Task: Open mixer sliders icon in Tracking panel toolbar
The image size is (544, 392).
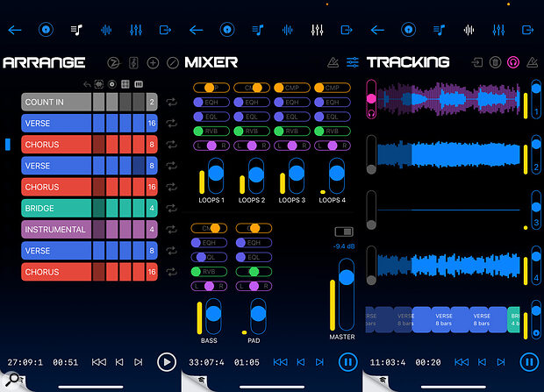Action: 498,30
